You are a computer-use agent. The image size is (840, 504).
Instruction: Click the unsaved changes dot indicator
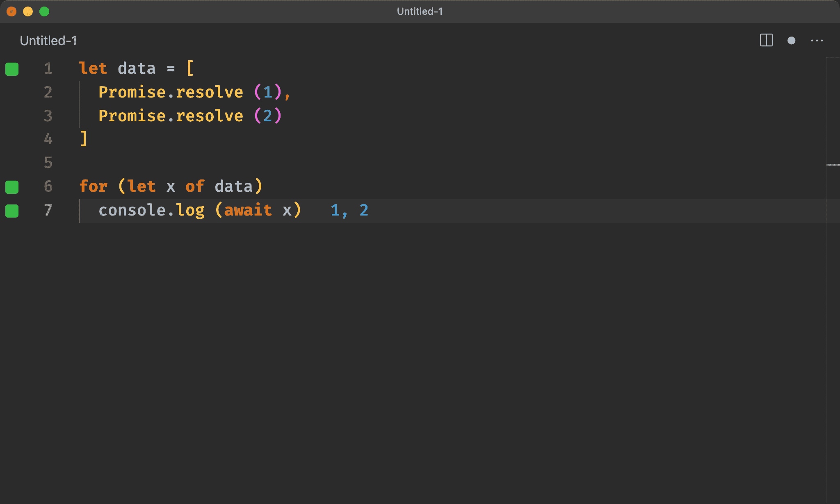(x=791, y=40)
